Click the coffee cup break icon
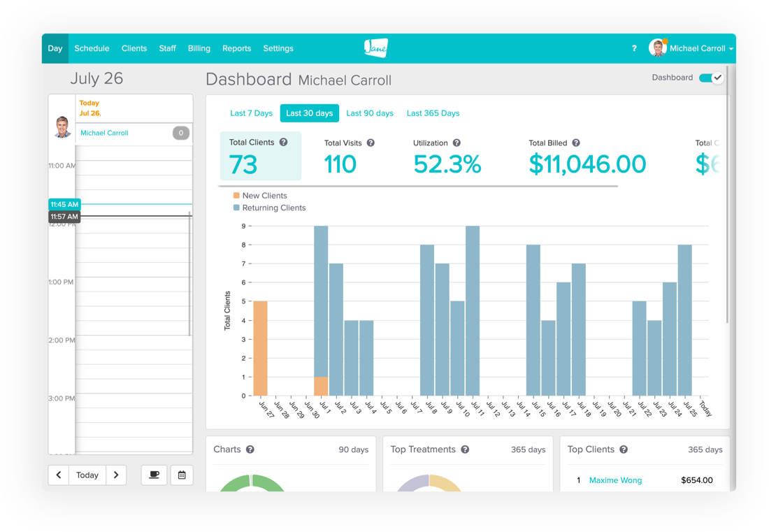Image resolution: width=769 pixels, height=532 pixels. 154,475
